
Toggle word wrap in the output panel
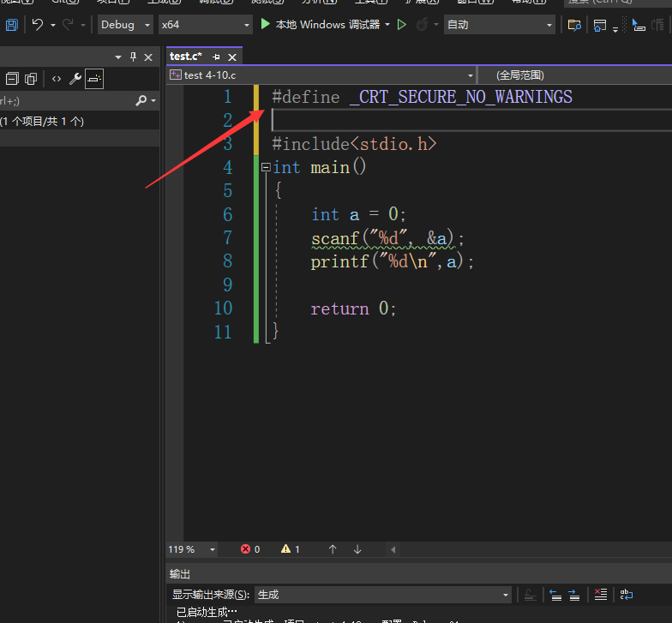[x=627, y=595]
